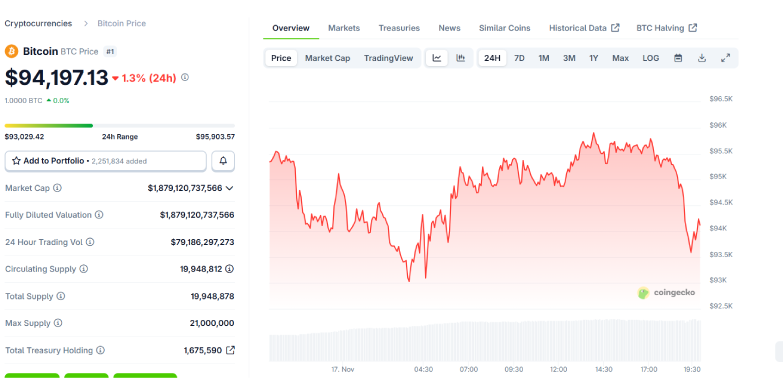783x388 pixels.
Task: Expand the Market Cap dropdown chevron
Action: pos(229,188)
